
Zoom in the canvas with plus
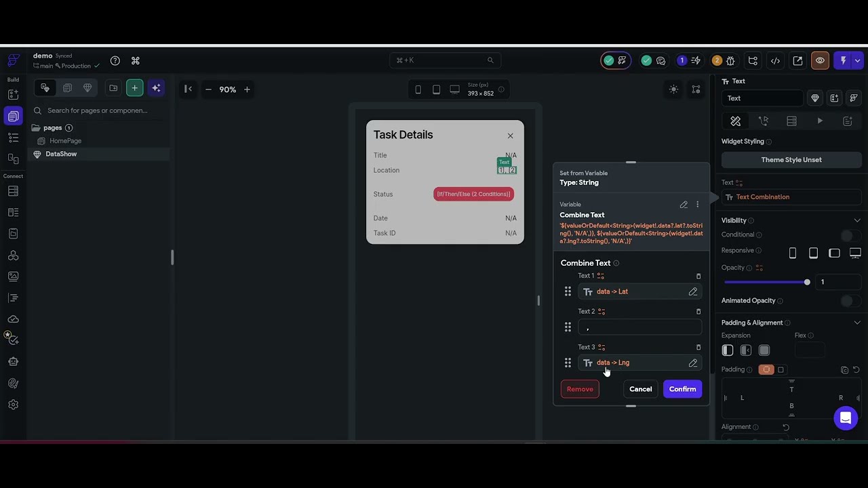pos(247,89)
